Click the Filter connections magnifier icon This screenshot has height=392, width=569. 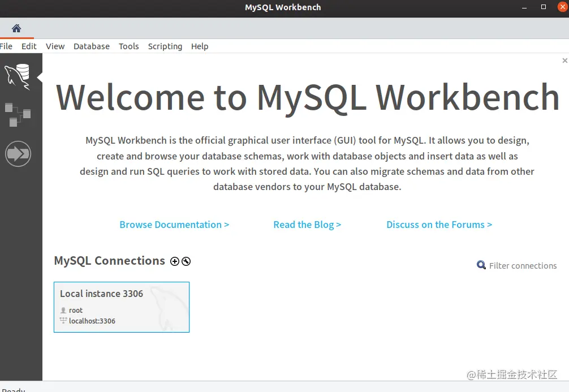point(481,265)
